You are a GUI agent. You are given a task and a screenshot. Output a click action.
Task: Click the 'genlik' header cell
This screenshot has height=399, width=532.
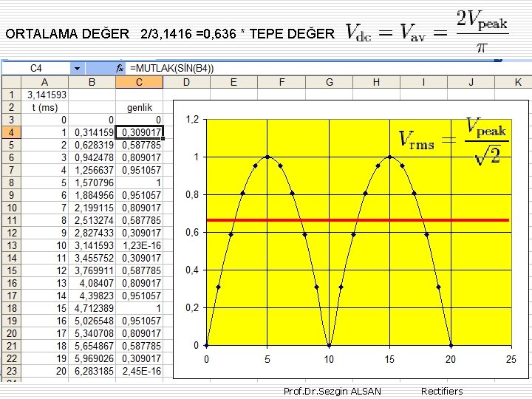[x=139, y=107]
